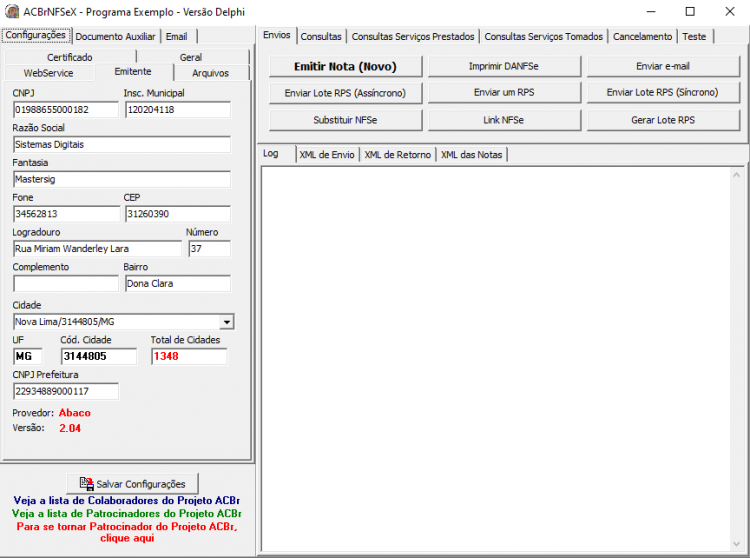Viewport: 750px width, 558px height.
Task: Click the Versão value '2.04'
Action: (70, 428)
